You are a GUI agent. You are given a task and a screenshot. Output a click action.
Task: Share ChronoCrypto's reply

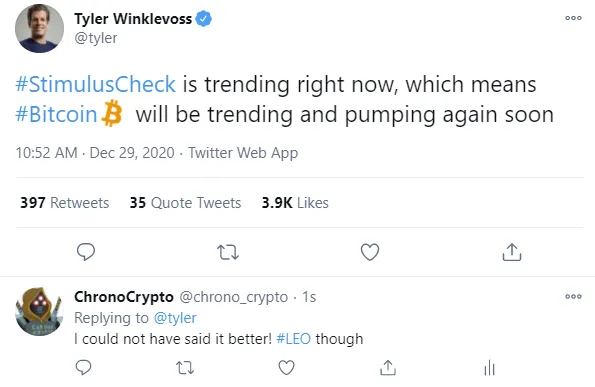coord(388,367)
